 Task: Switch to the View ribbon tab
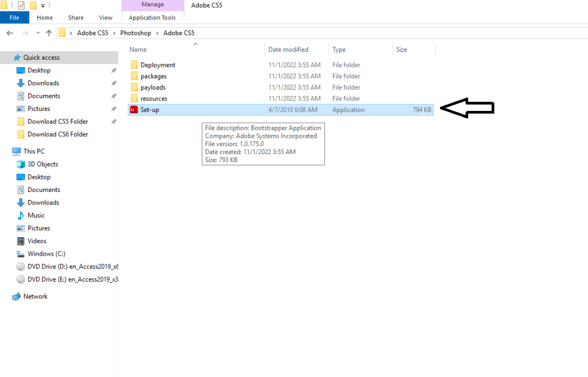pyautogui.click(x=106, y=18)
